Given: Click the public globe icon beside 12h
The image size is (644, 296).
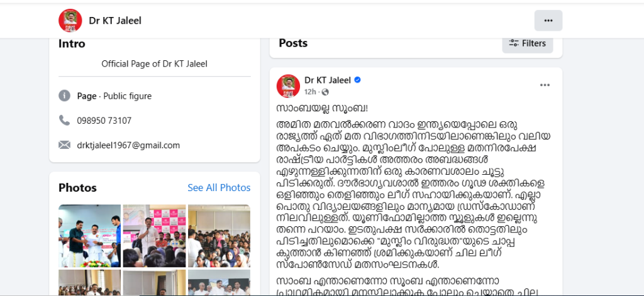Looking at the screenshot, I should click(x=325, y=92).
